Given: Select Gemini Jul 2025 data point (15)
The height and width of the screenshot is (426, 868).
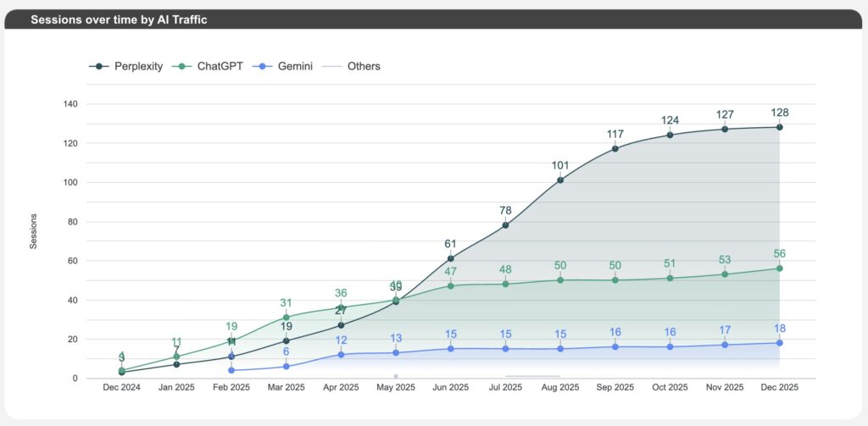Looking at the screenshot, I should pos(505,349).
